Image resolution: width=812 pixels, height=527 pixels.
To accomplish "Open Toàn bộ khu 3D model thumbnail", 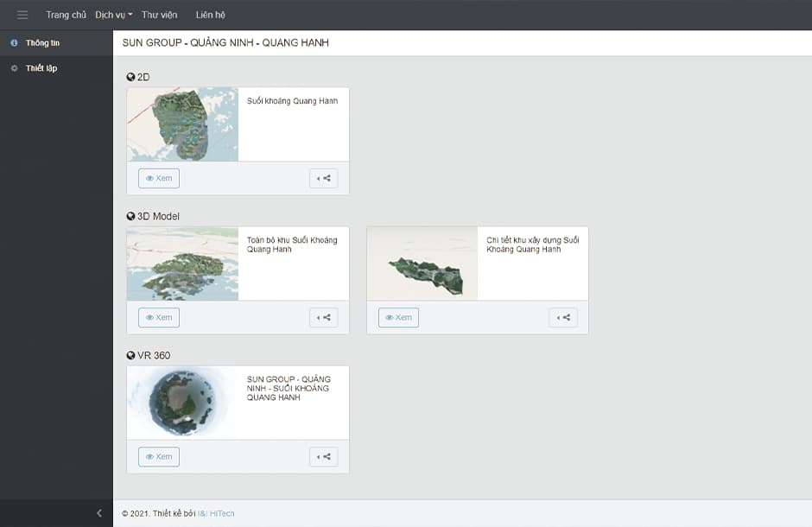I will point(183,263).
